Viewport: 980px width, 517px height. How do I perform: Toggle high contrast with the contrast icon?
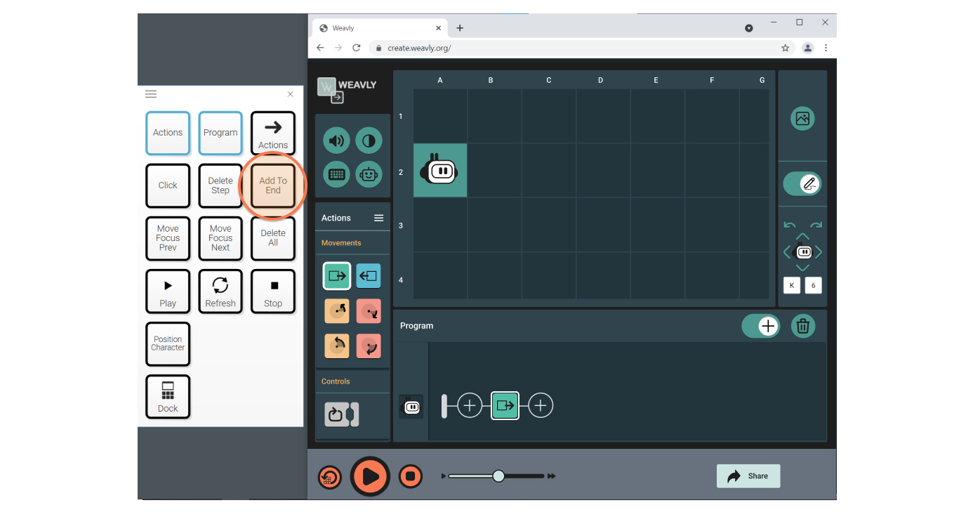coord(368,140)
